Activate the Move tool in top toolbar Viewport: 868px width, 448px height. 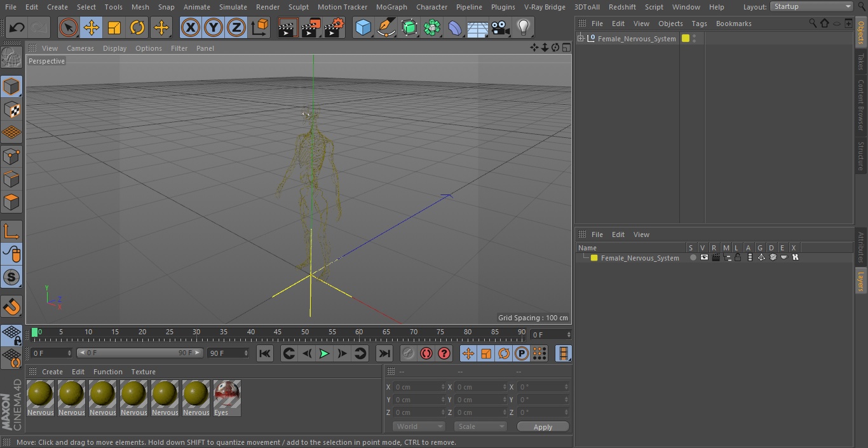(x=92, y=28)
